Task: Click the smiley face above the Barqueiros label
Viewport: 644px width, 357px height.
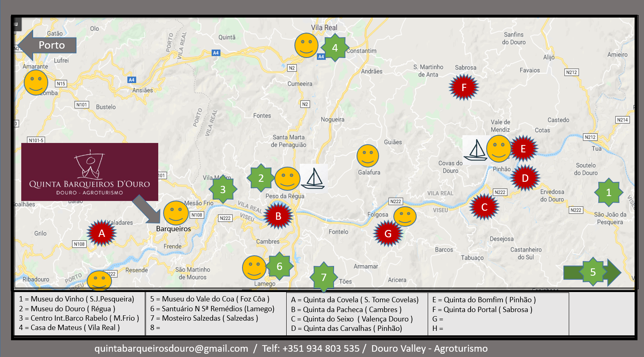Action: tap(176, 212)
